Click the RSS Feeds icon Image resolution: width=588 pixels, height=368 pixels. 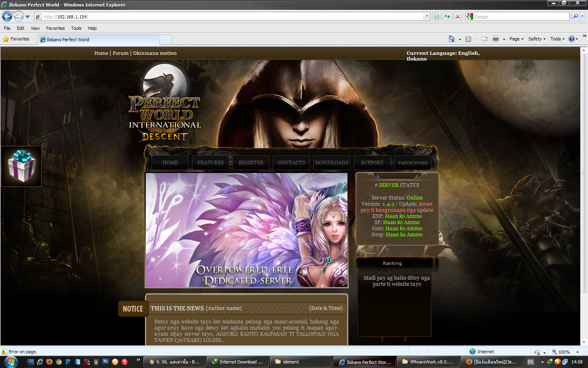[x=468, y=39]
